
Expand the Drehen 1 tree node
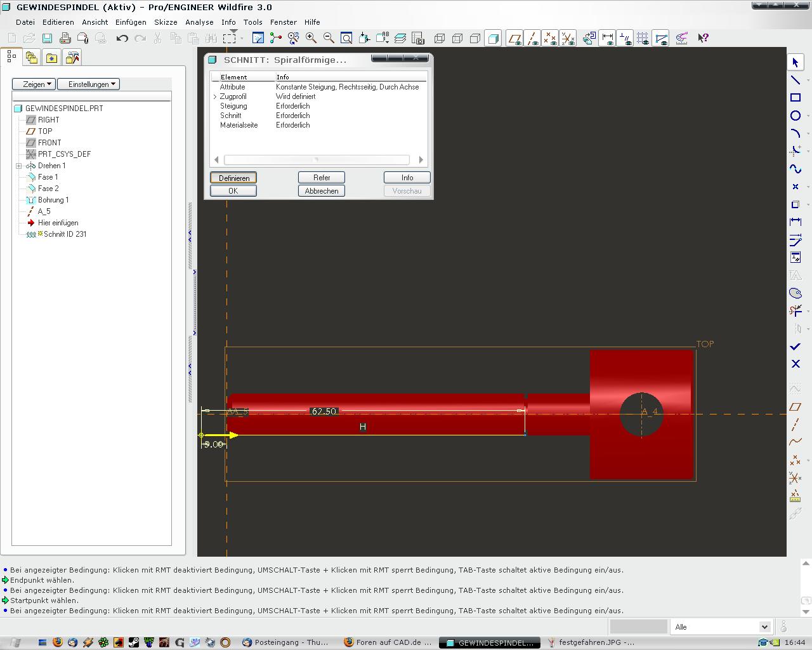coord(19,166)
